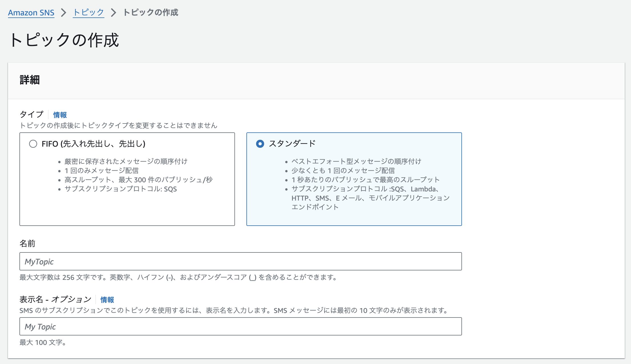Click the トピックの作成 current breadcrumb text

coord(150,13)
